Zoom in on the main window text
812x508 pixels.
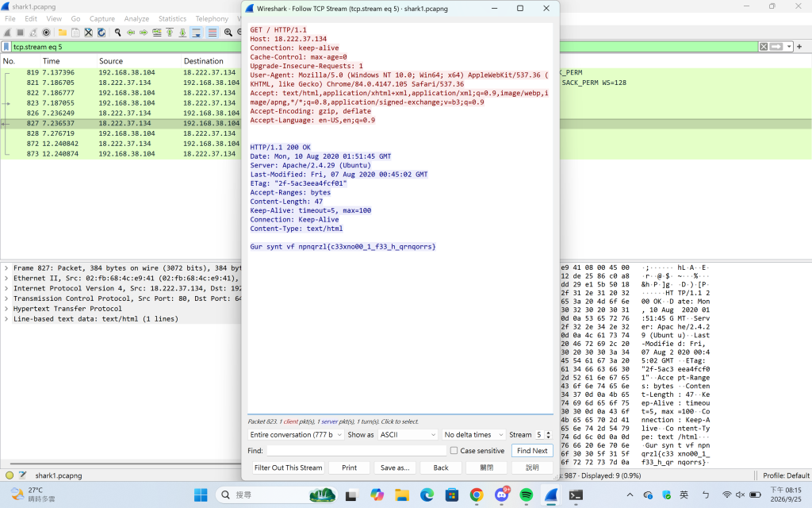[x=228, y=32]
